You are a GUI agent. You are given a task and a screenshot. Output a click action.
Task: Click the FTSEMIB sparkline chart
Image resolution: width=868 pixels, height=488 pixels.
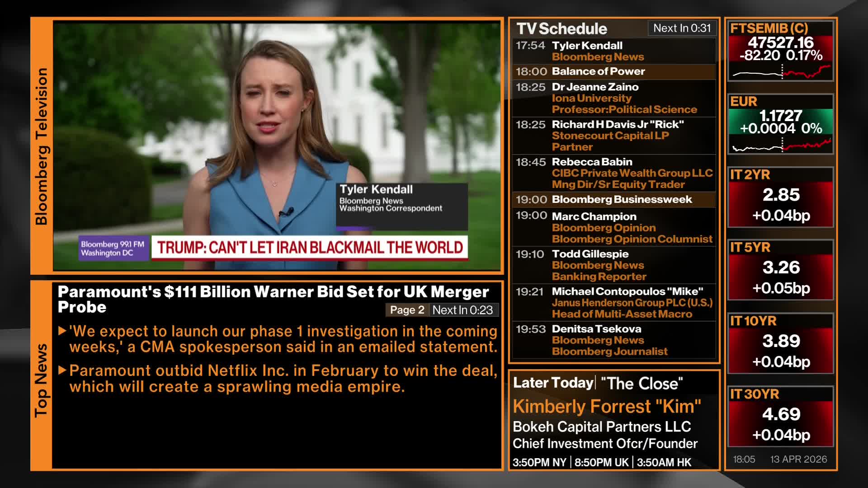click(781, 72)
